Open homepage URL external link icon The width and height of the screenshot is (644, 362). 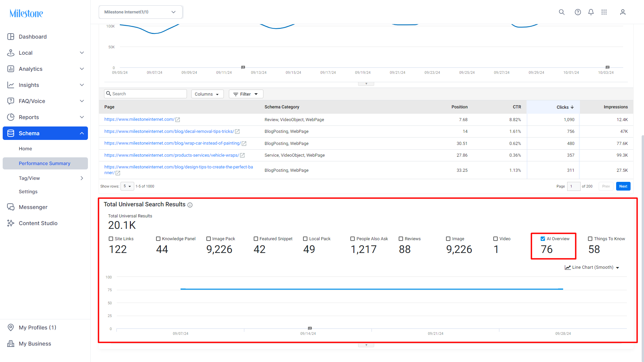click(178, 120)
